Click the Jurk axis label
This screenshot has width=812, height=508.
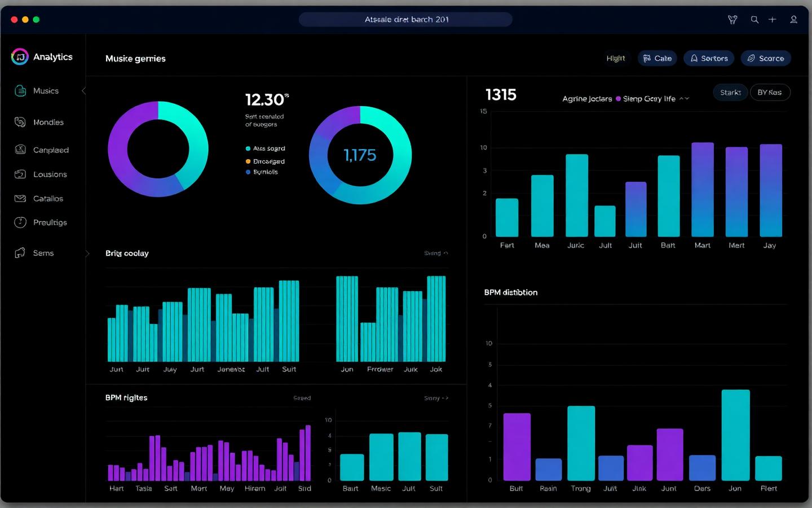[x=411, y=370]
